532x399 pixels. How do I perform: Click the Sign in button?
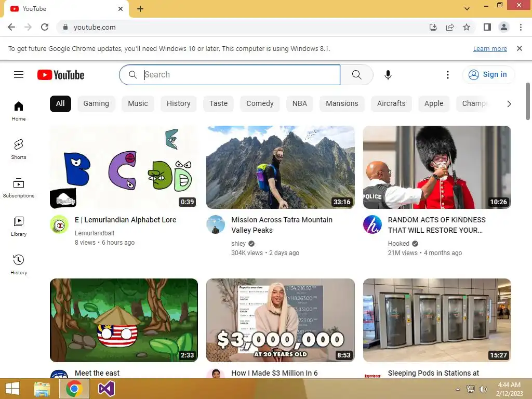(488, 75)
